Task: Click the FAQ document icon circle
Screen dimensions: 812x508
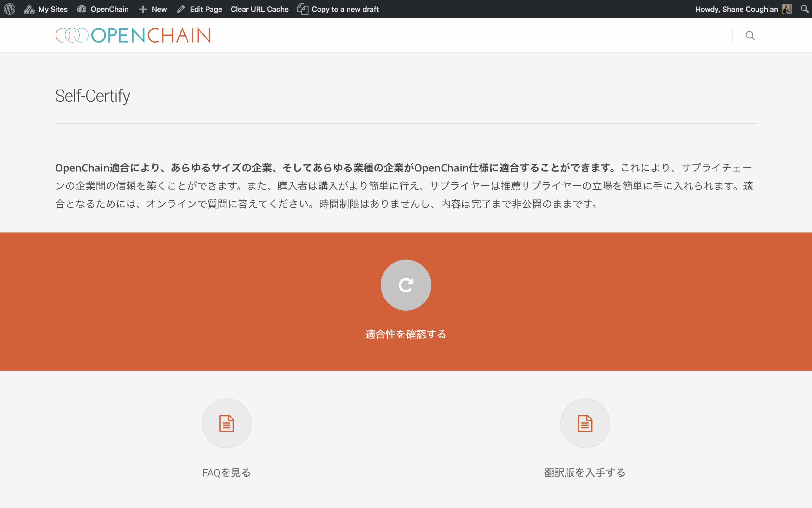Action: click(226, 423)
